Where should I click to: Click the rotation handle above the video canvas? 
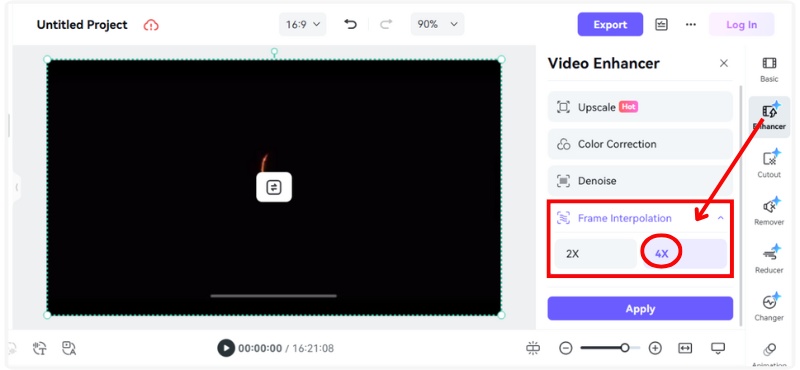click(x=274, y=52)
